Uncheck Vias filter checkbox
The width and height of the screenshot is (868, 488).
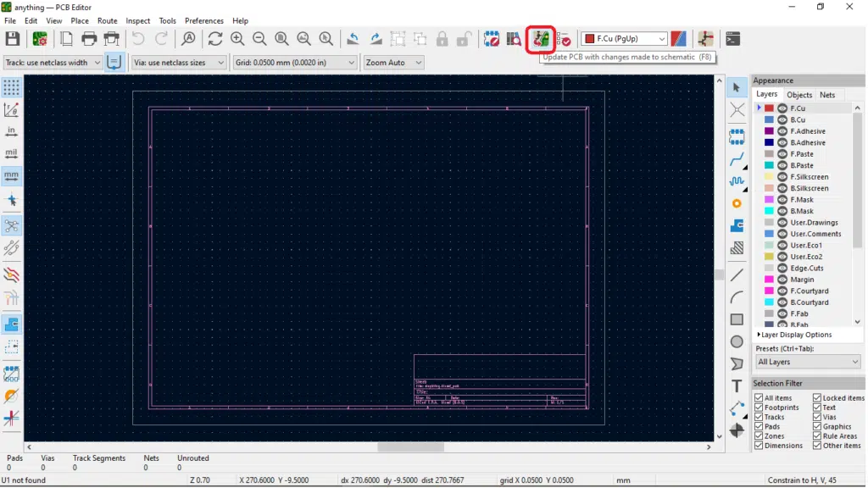click(817, 417)
